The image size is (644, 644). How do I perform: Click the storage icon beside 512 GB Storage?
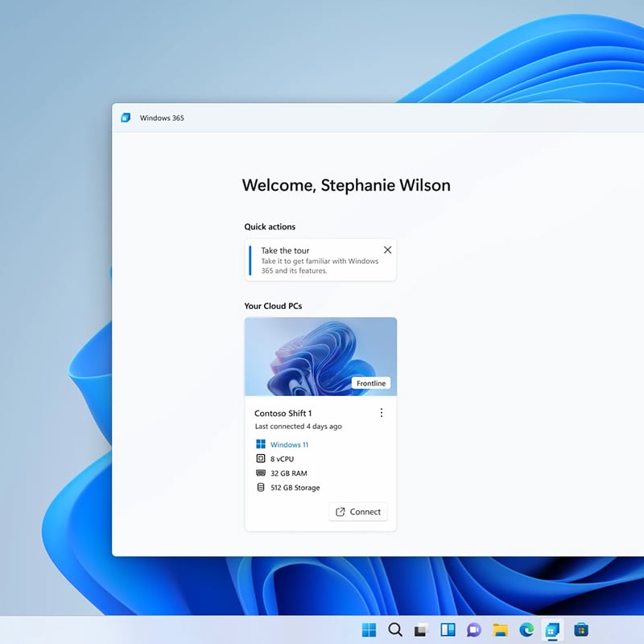tap(261, 487)
